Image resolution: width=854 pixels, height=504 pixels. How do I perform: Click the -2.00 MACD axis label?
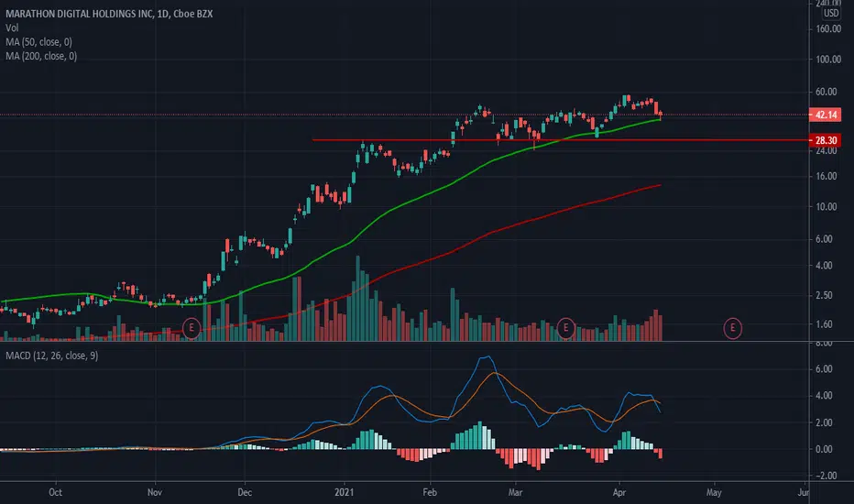pos(826,476)
